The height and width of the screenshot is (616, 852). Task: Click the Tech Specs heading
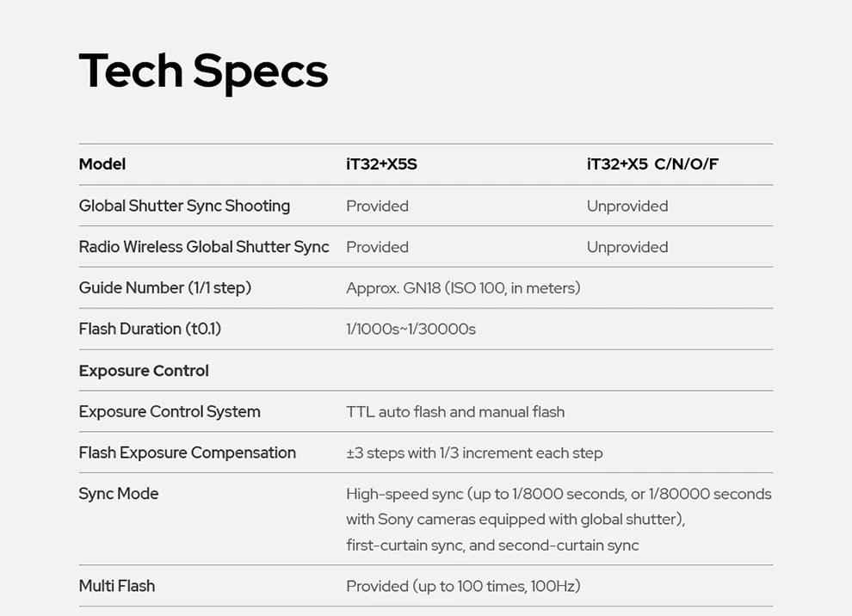click(x=203, y=71)
